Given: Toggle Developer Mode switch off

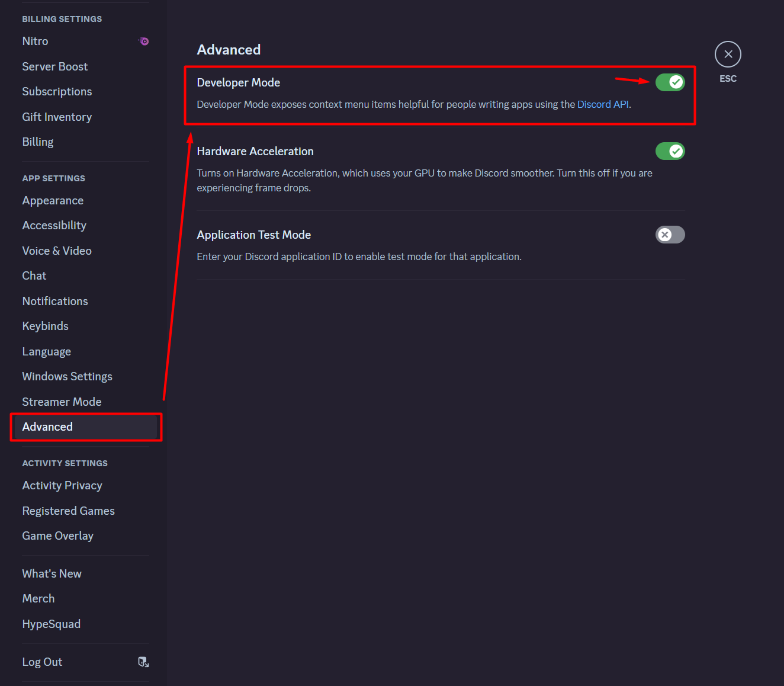Looking at the screenshot, I should click(x=670, y=82).
